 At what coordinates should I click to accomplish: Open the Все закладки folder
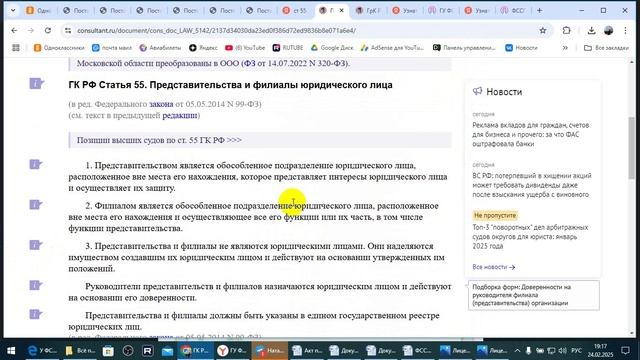[x=606, y=48]
